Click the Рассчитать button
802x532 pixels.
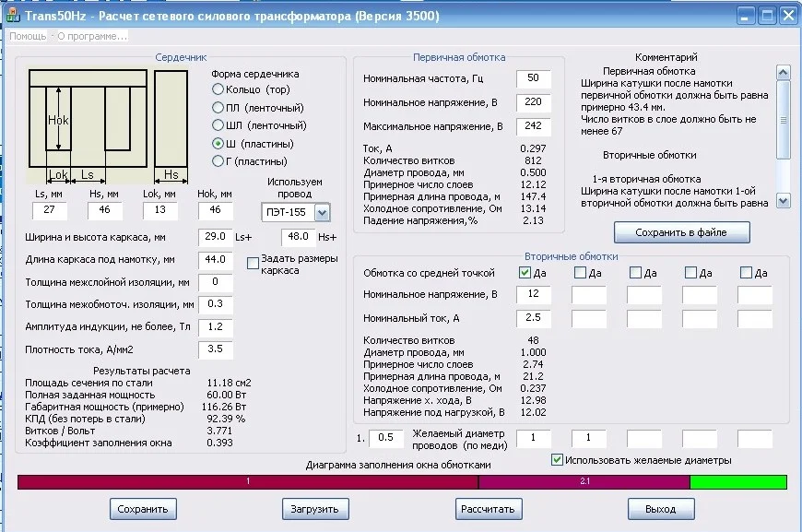[489, 509]
